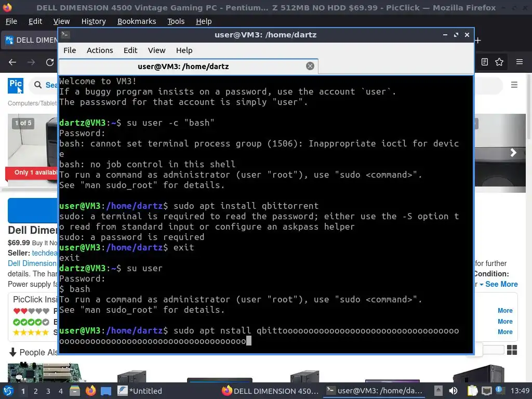This screenshot has width=532, height=399.
Task: Open the motherboard thumbnail under People Also
Action: [x=44, y=372]
